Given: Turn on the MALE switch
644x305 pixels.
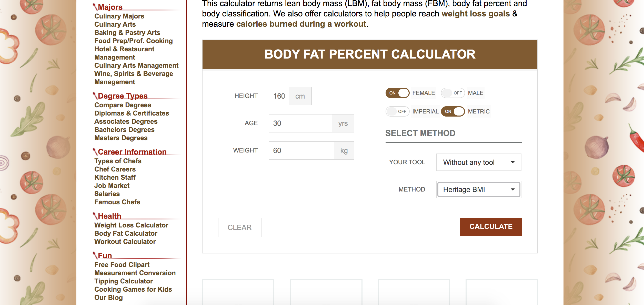Looking at the screenshot, I should click(453, 93).
